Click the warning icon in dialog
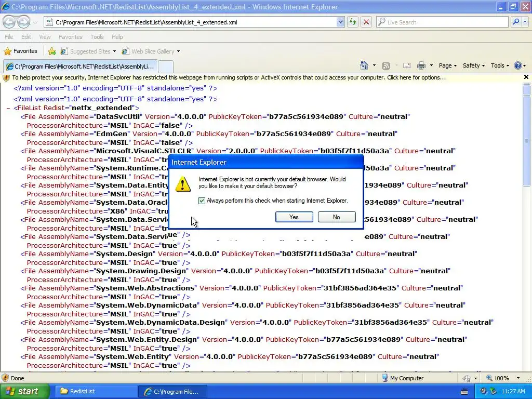Screen dimensions: 532x399 coord(183,184)
